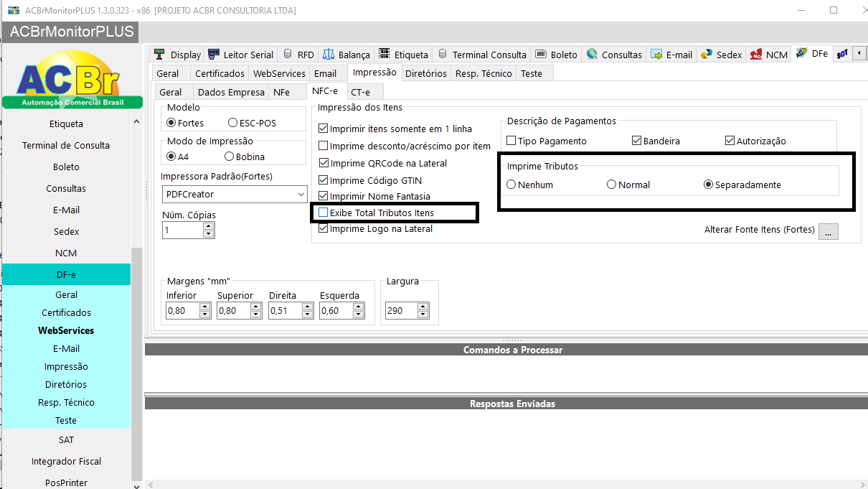868x489 pixels.
Task: Open the CT-e sub-tab
Action: (x=364, y=92)
